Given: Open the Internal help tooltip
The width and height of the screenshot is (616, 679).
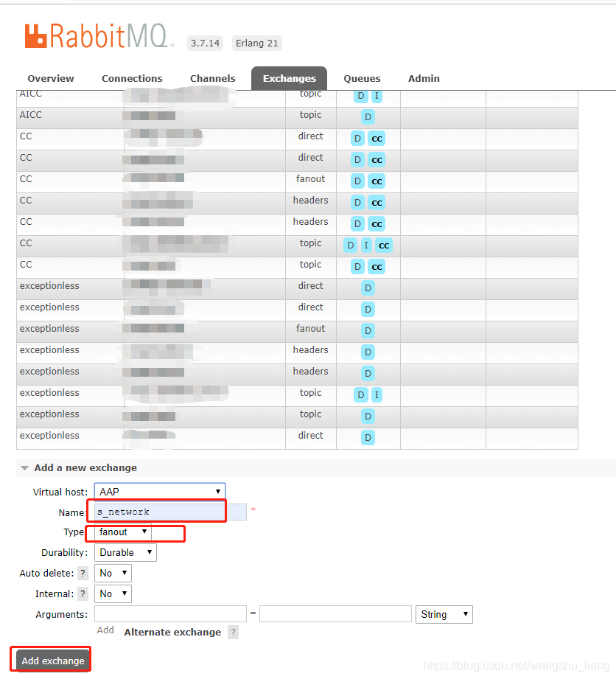Looking at the screenshot, I should [x=83, y=593].
